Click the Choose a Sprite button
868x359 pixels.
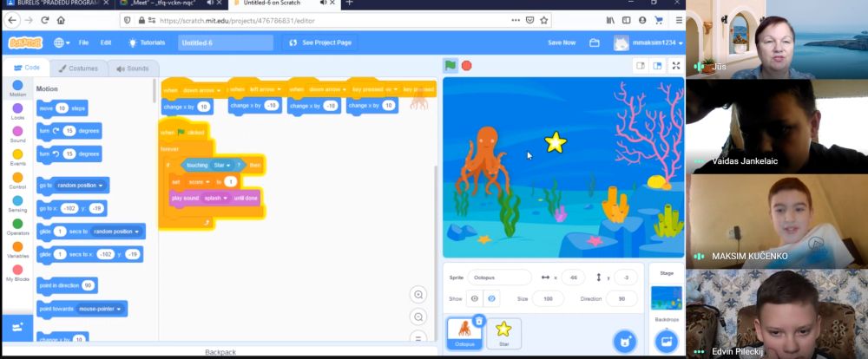pos(625,342)
